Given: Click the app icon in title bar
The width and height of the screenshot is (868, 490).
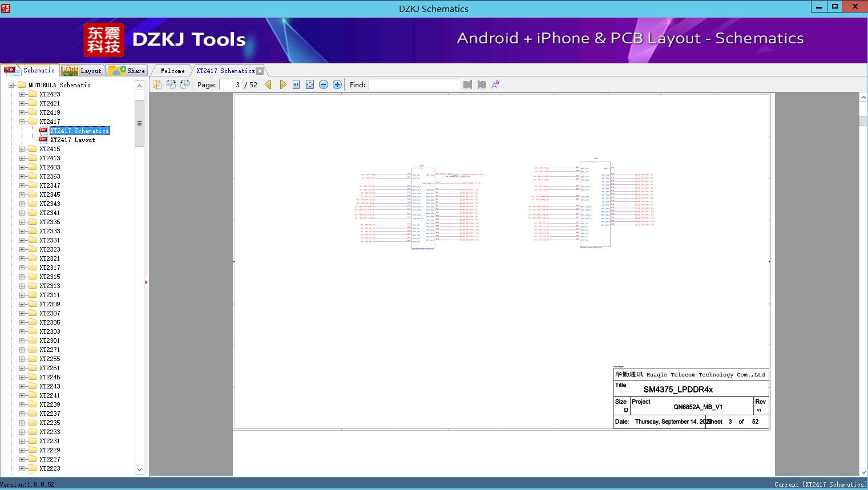Looking at the screenshot, I should click(6, 8).
